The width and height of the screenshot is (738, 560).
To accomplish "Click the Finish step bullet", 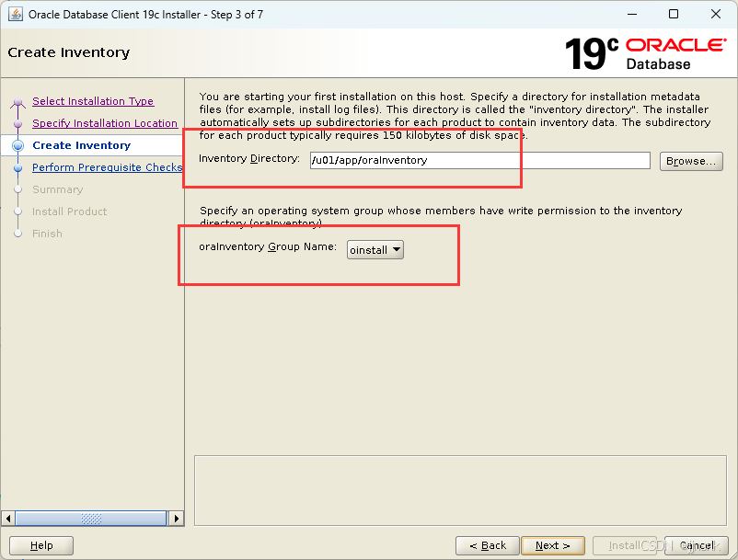I will point(17,234).
